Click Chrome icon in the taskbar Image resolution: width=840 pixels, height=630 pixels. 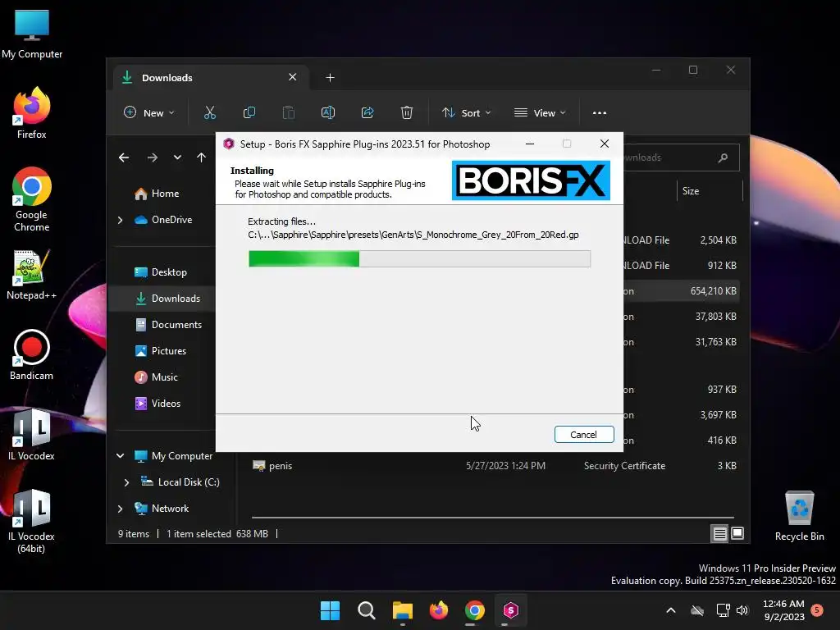(475, 610)
